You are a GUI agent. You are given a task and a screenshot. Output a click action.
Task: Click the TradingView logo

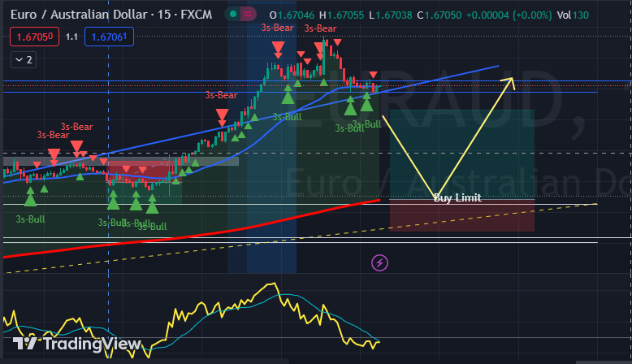(x=76, y=344)
